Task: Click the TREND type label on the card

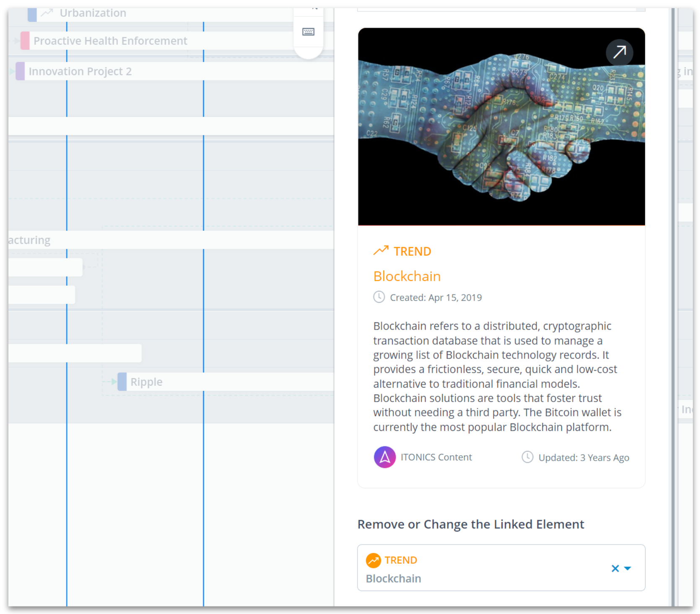Action: pyautogui.click(x=412, y=251)
